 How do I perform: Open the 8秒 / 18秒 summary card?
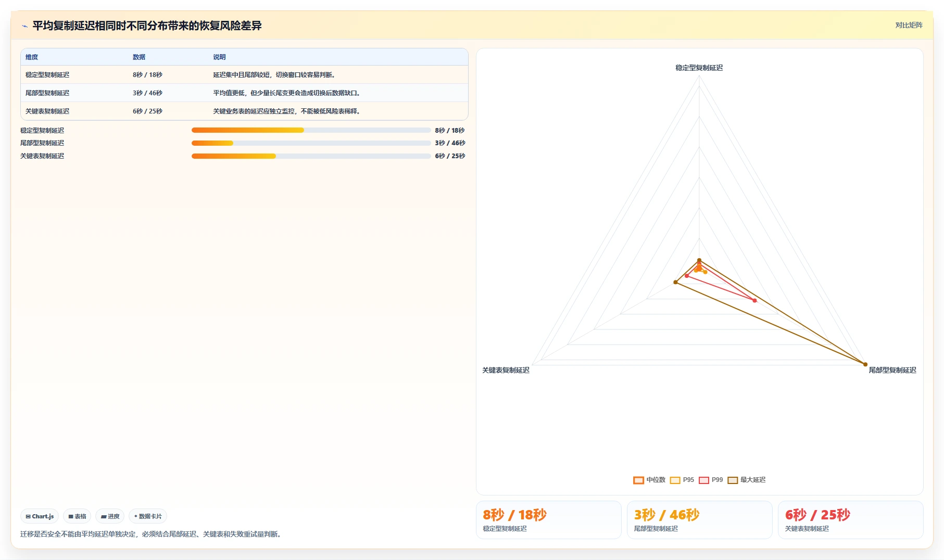click(x=549, y=520)
